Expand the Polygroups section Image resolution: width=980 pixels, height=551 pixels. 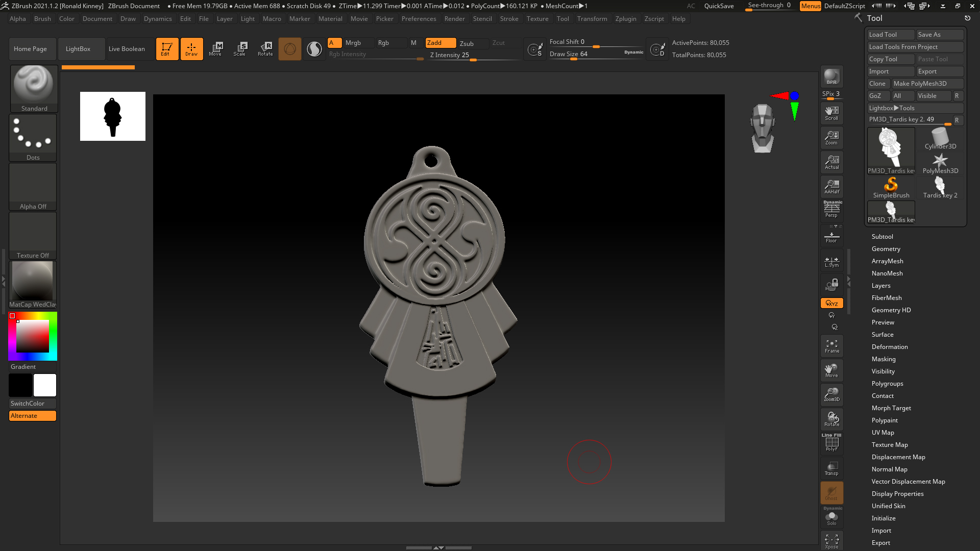pyautogui.click(x=887, y=384)
